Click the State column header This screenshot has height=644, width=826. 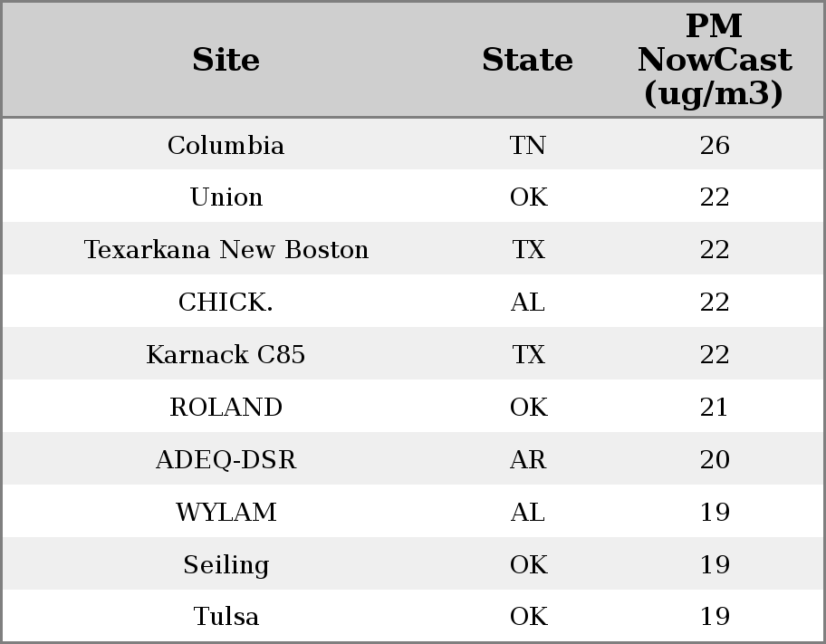[527, 60]
